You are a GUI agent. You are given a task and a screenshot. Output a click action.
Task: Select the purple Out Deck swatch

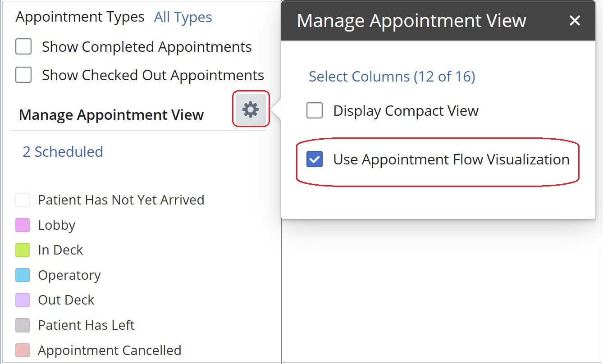[x=23, y=300]
